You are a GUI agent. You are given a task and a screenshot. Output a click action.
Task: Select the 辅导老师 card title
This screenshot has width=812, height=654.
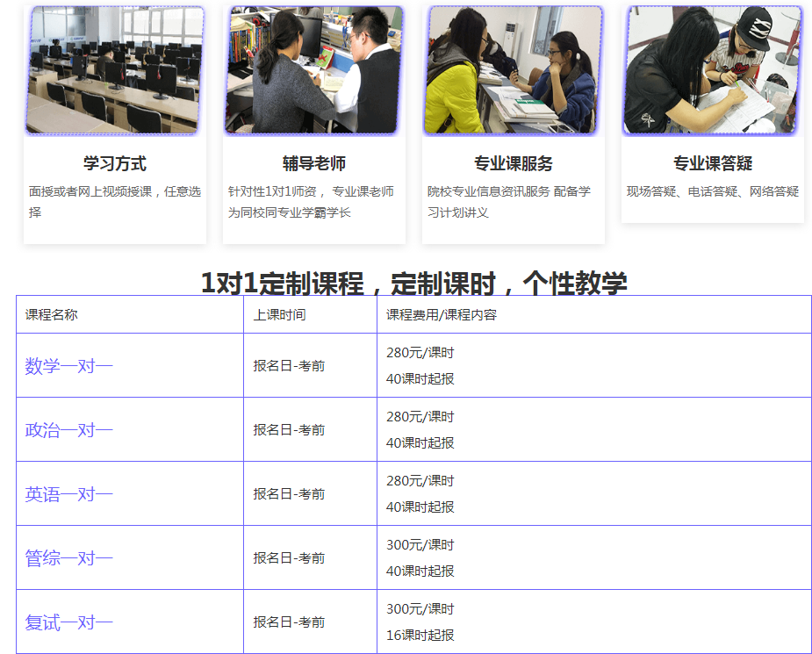click(x=314, y=163)
